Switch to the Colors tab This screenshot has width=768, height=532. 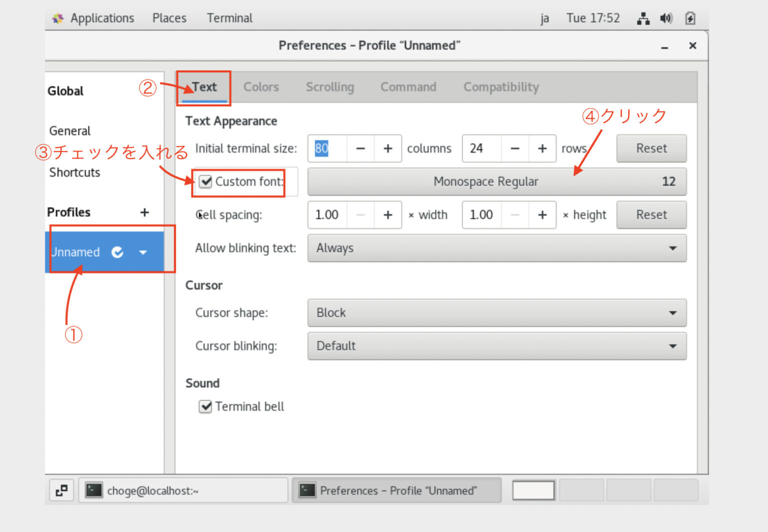261,87
